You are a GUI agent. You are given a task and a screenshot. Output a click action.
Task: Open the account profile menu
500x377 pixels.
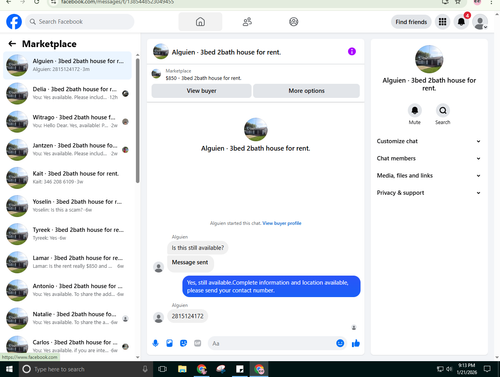[480, 22]
